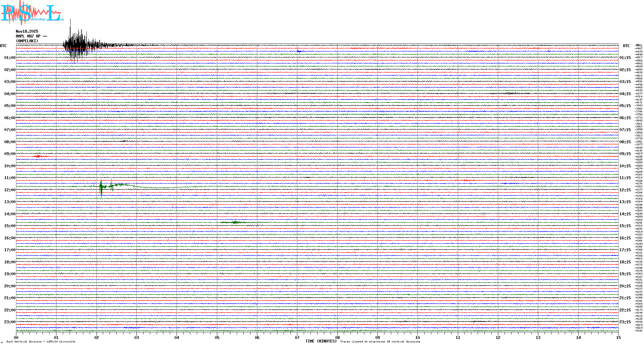The height and width of the screenshot is (346, 644).
Task: Click the red blip on the 09:15 trace
Action: pyautogui.click(x=38, y=156)
